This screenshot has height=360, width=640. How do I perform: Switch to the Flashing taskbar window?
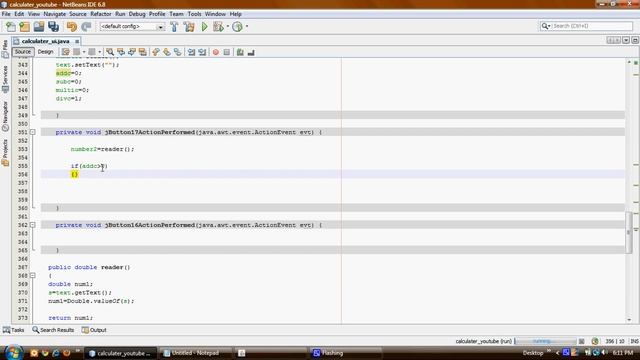tap(346, 353)
